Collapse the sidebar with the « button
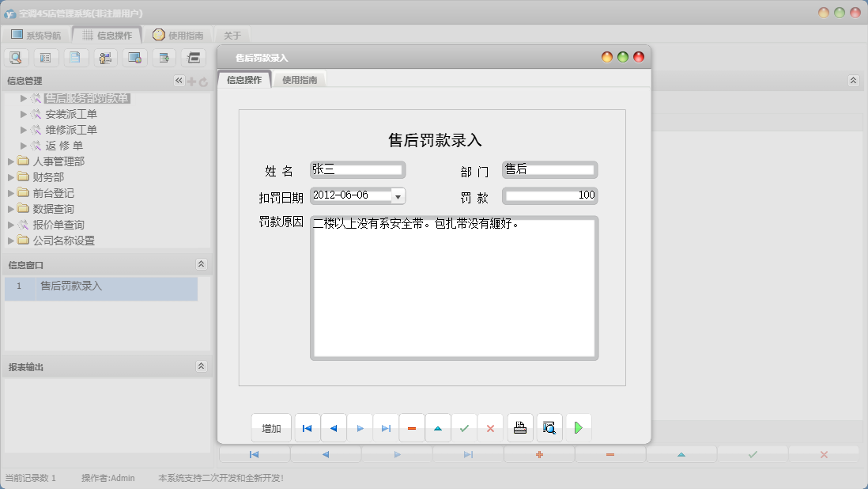This screenshot has width=868, height=489. [x=180, y=80]
